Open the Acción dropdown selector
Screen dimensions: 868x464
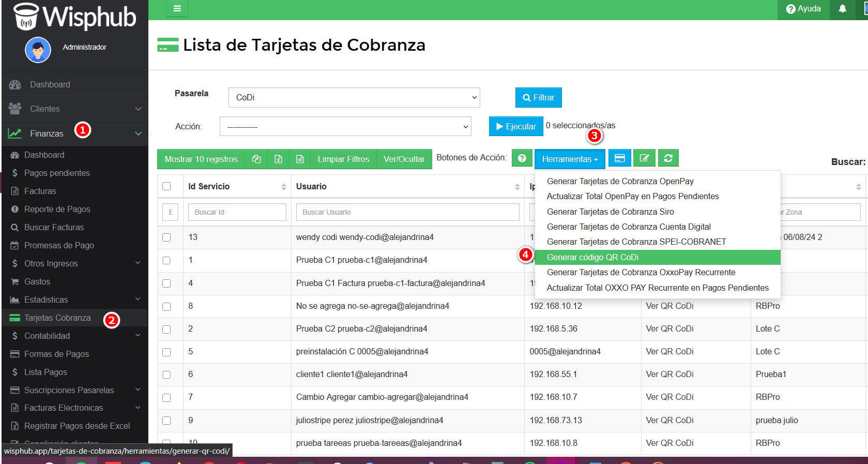point(345,127)
